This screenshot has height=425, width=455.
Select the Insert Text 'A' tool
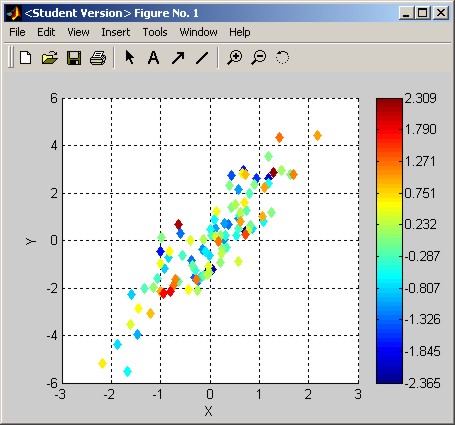point(153,58)
